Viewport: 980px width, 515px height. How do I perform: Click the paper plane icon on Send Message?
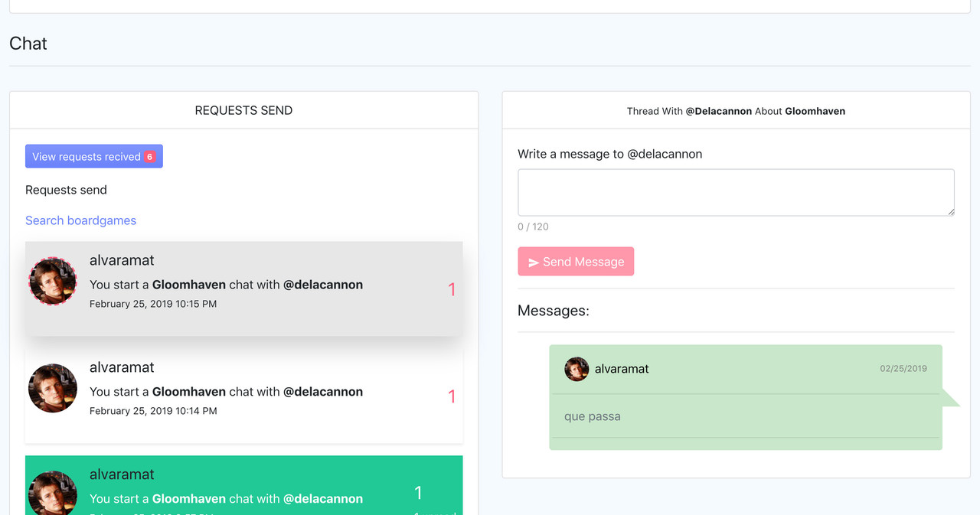[534, 262]
